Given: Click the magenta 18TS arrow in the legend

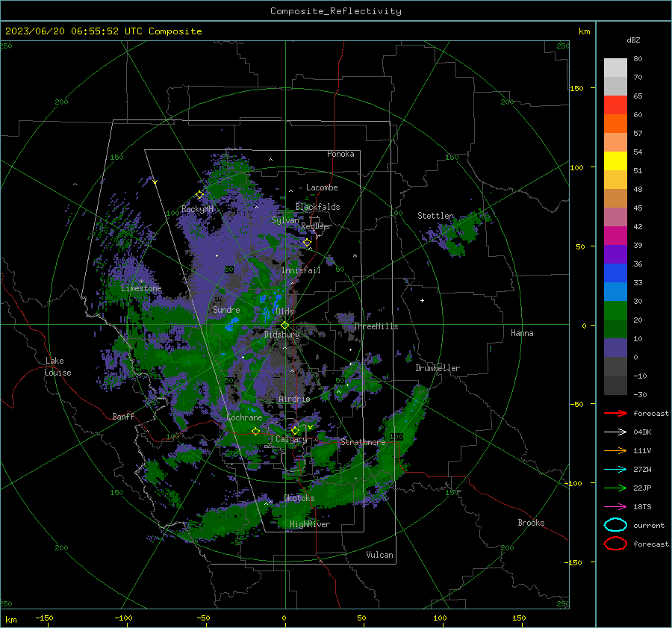Looking at the screenshot, I should pos(615,507).
